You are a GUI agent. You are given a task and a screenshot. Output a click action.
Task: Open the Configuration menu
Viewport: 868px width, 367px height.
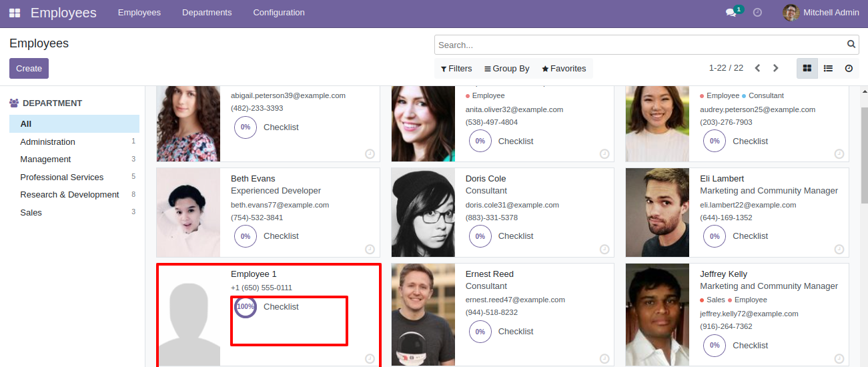(279, 13)
